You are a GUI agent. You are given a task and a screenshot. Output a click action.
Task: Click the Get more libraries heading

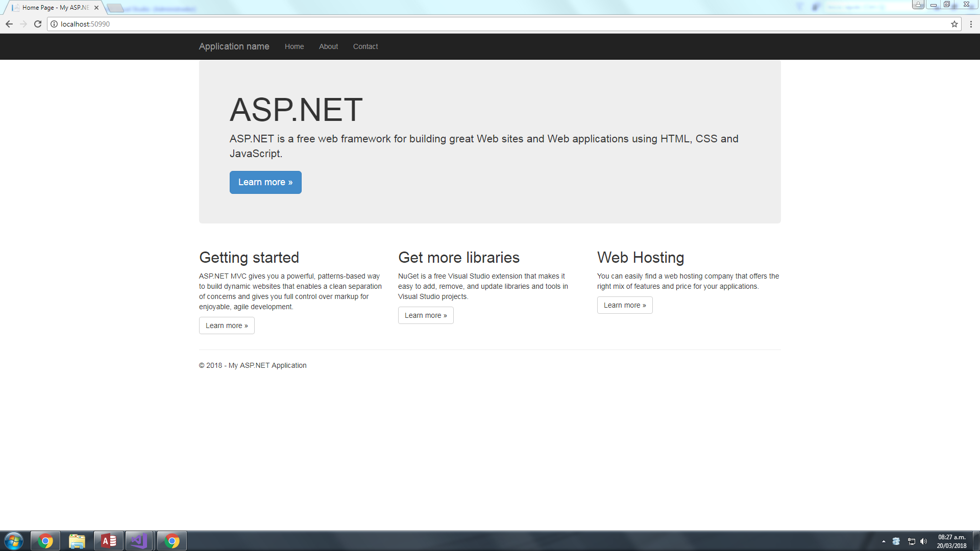pos(459,258)
